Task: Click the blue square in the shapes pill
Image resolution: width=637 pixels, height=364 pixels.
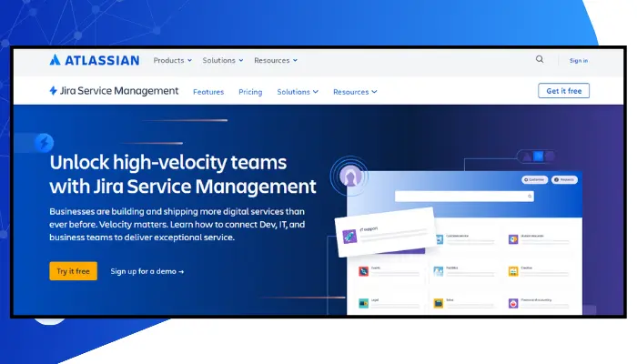Action: point(538,156)
